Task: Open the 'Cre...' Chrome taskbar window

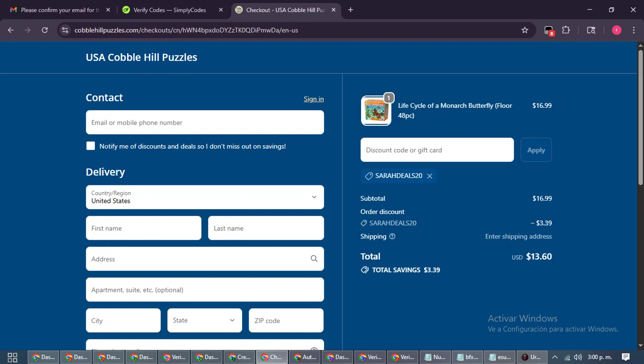Action: pos(240,357)
